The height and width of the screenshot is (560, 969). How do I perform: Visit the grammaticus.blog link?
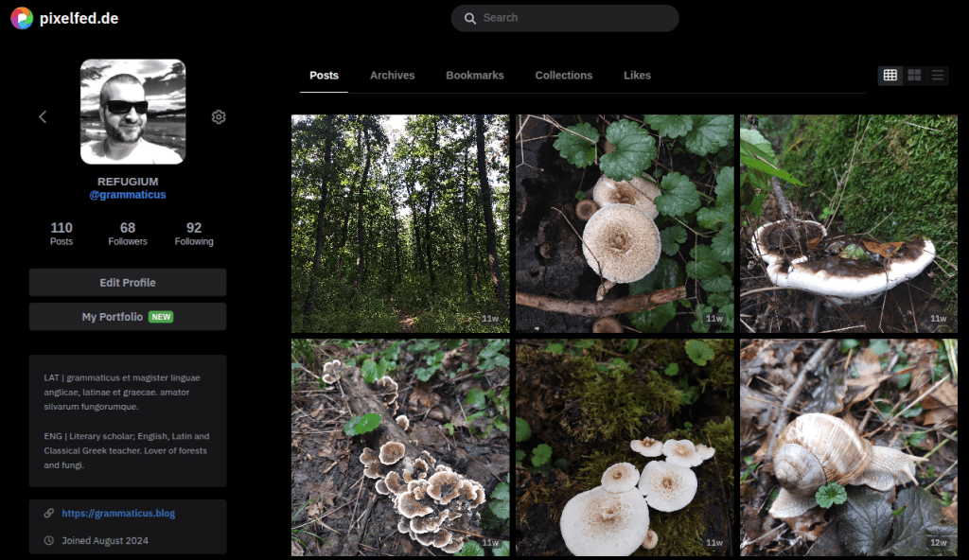tap(118, 514)
